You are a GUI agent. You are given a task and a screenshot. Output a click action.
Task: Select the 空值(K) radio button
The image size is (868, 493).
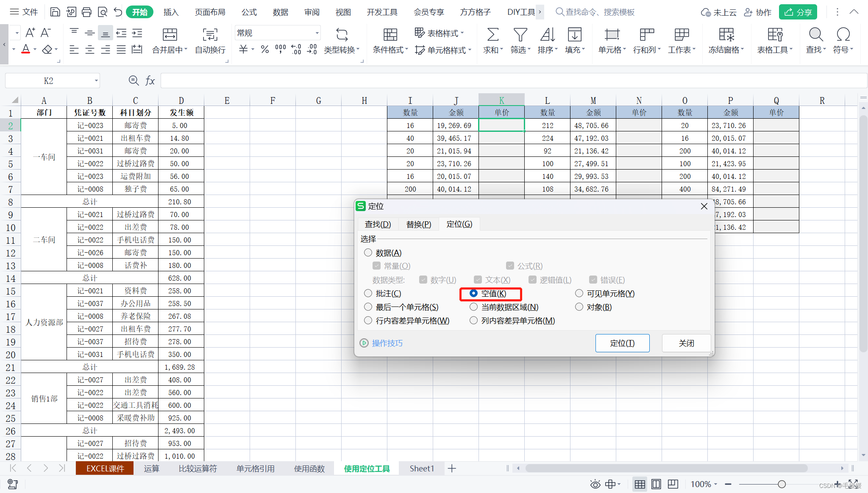coord(473,293)
